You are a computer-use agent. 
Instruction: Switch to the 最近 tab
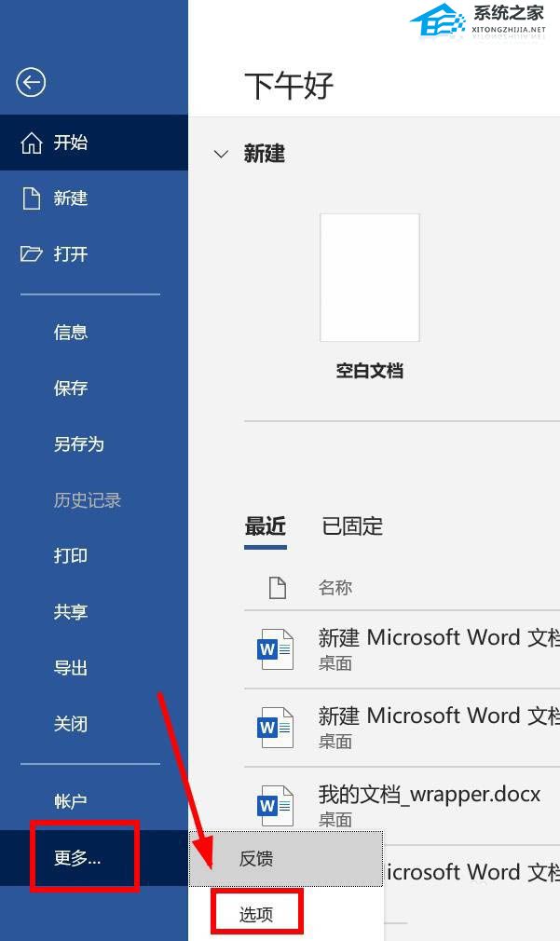[266, 526]
